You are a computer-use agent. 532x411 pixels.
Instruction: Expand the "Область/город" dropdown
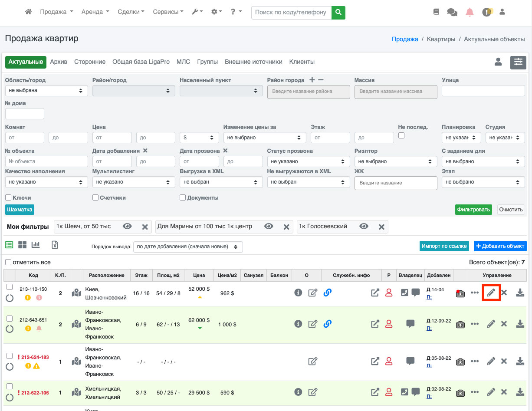tap(46, 91)
